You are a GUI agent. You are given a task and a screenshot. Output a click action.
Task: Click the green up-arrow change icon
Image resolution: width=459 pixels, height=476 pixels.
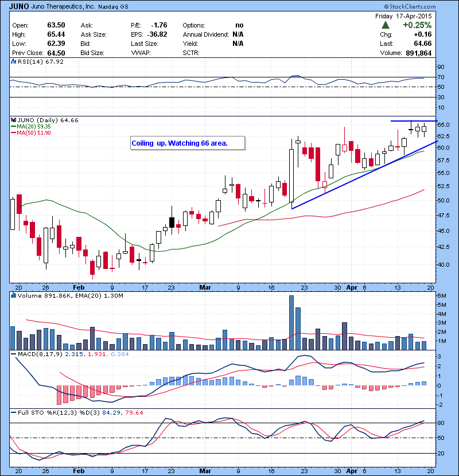pyautogui.click(x=386, y=25)
